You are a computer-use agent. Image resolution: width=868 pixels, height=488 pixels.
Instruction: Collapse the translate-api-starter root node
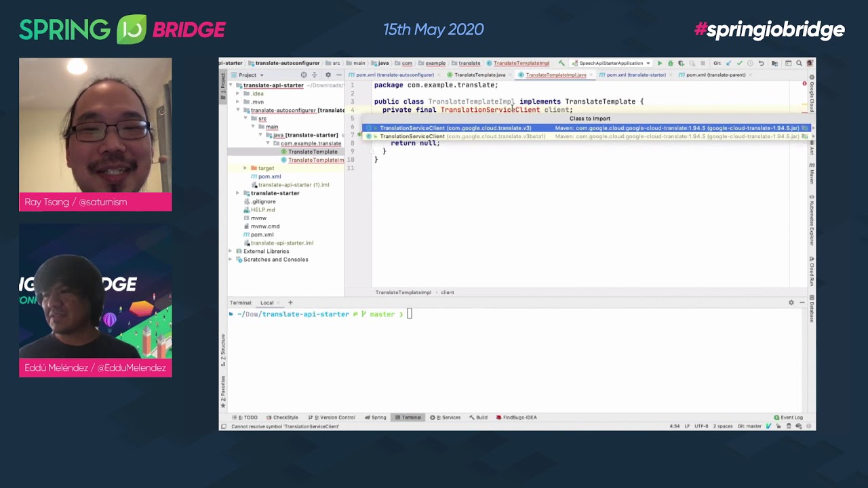(231, 85)
